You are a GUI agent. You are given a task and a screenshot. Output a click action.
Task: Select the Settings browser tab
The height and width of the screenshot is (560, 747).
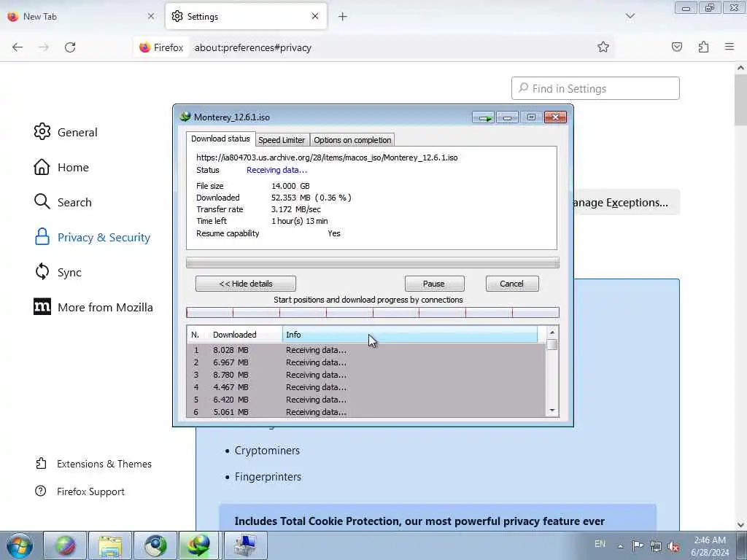click(247, 16)
